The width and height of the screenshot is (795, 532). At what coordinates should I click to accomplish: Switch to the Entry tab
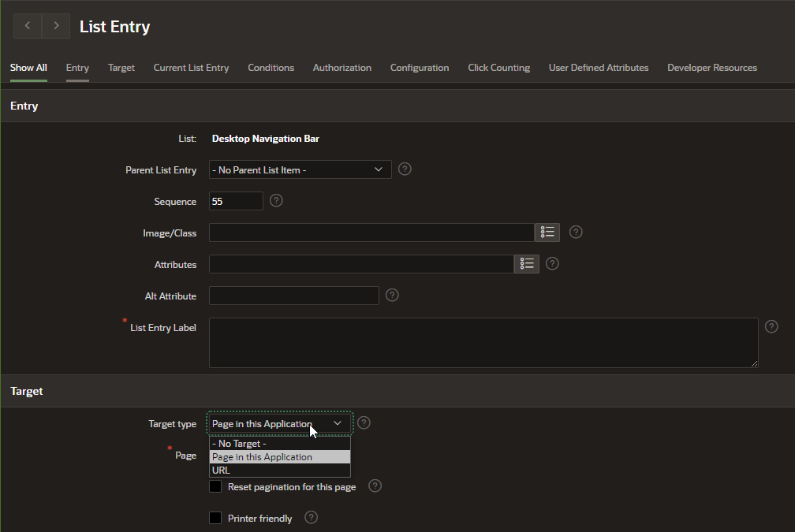pos(77,68)
